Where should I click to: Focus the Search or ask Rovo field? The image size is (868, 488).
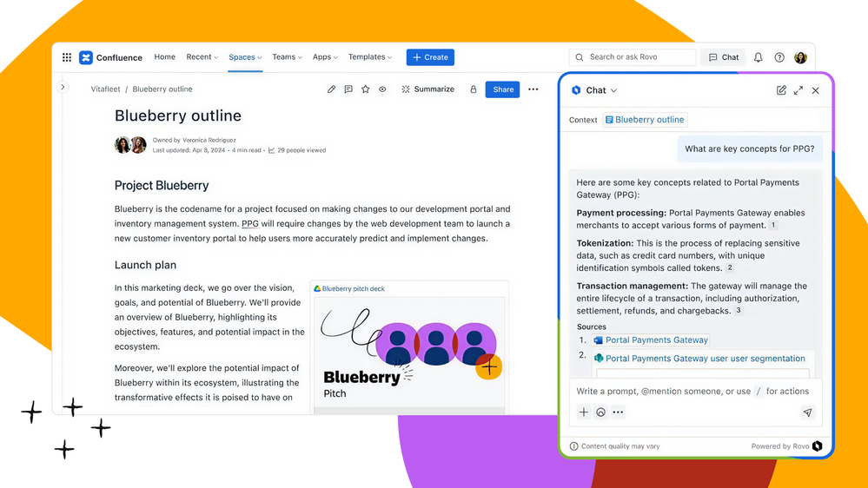click(633, 57)
